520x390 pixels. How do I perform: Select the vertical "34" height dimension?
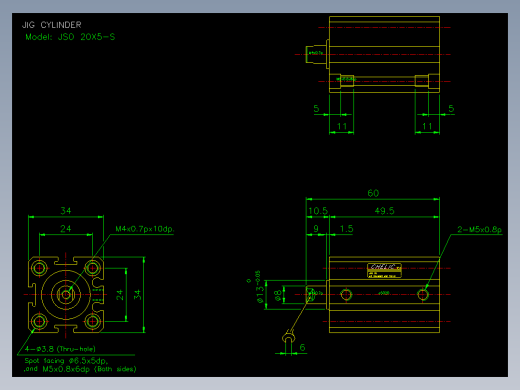(137, 295)
